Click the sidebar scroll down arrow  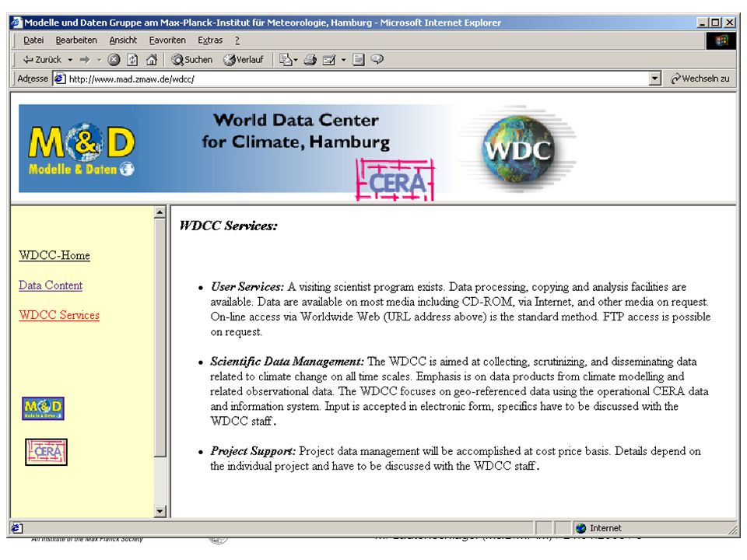(x=160, y=512)
